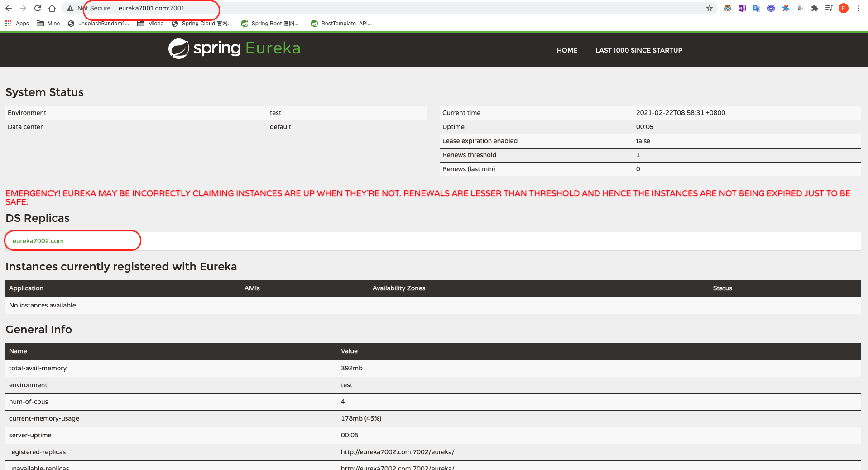The width and height of the screenshot is (868, 470).
Task: Open the Spring Boot bookmark
Action: point(270,24)
